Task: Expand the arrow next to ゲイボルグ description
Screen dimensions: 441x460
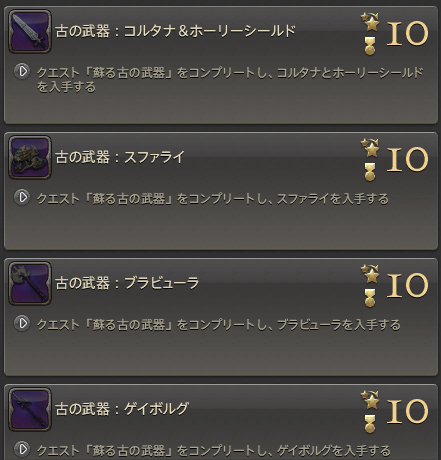Action: pyautogui.click(x=22, y=449)
